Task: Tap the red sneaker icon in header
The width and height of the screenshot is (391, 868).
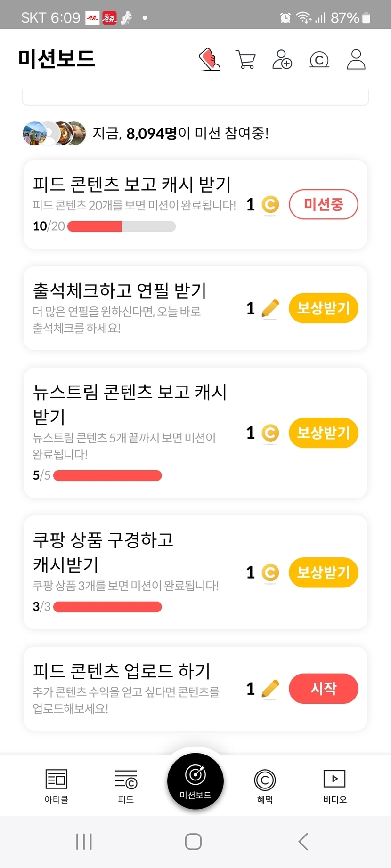Action: (x=210, y=60)
